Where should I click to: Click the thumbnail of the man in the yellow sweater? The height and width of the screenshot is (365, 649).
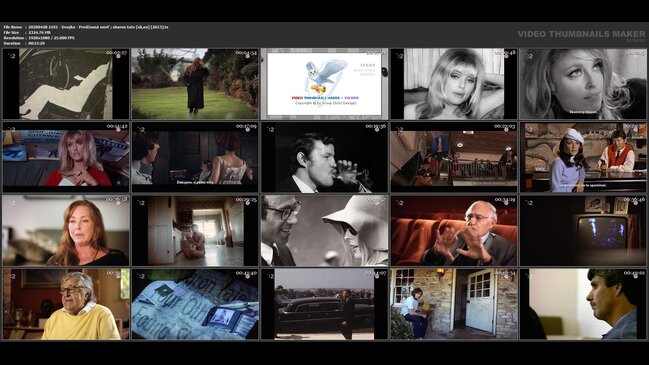pos(66,304)
